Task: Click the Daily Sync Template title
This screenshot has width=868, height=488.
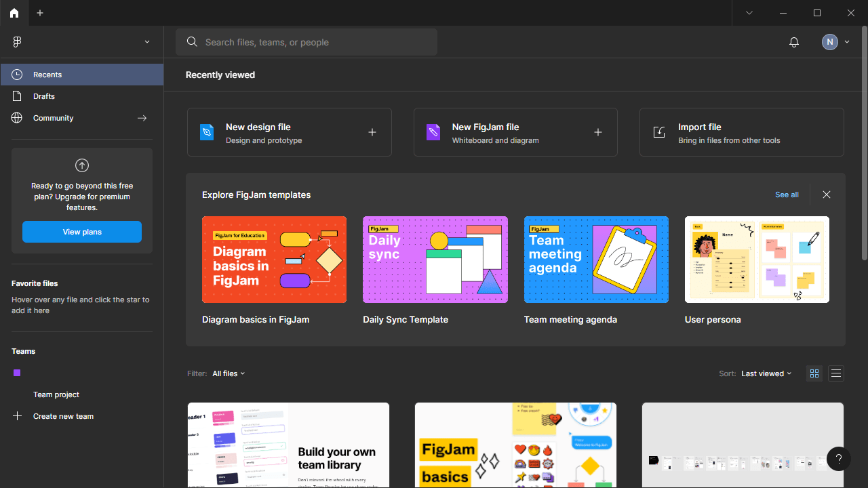Action: (406, 319)
